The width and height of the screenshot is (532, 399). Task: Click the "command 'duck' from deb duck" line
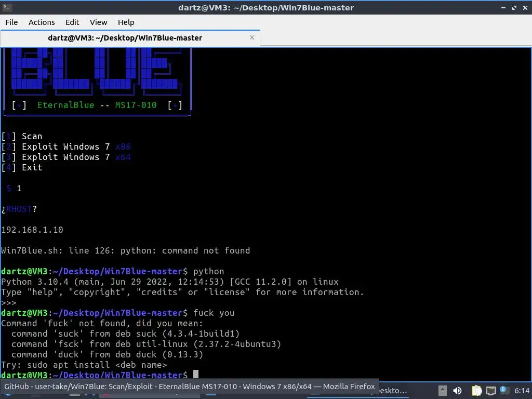pyautogui.click(x=107, y=354)
